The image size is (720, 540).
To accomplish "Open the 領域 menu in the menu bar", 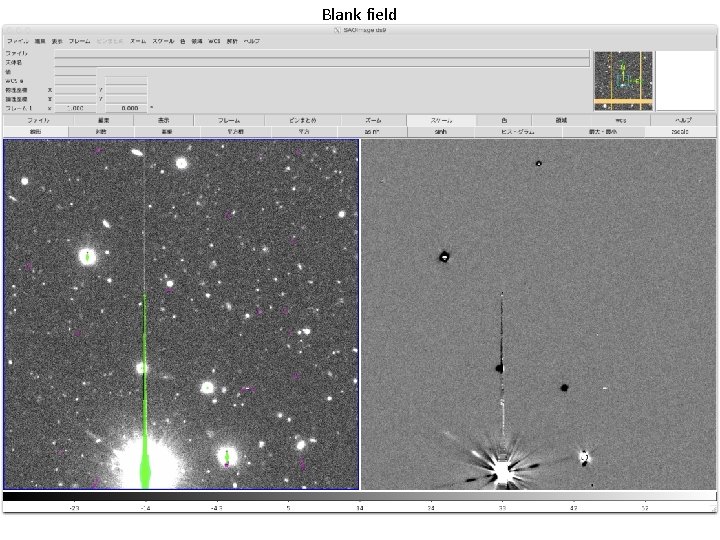I will tap(197, 41).
